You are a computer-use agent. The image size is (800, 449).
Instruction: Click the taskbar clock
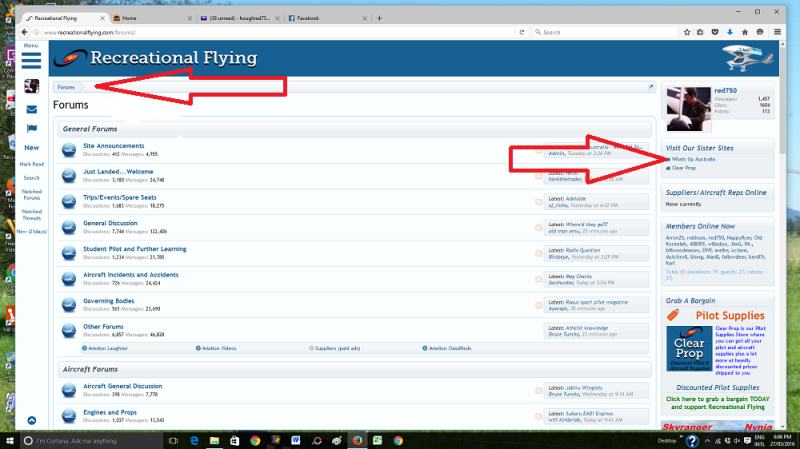click(782, 441)
